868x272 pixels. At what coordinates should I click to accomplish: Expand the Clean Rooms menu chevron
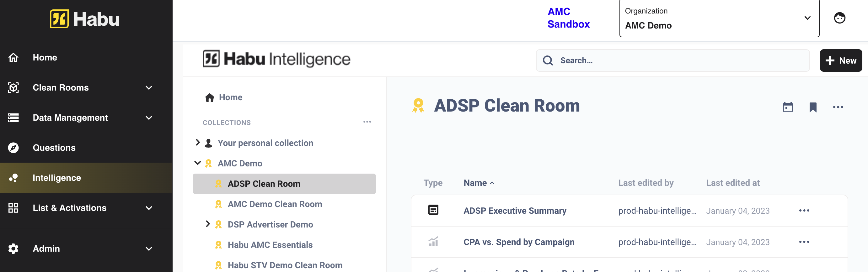click(149, 88)
